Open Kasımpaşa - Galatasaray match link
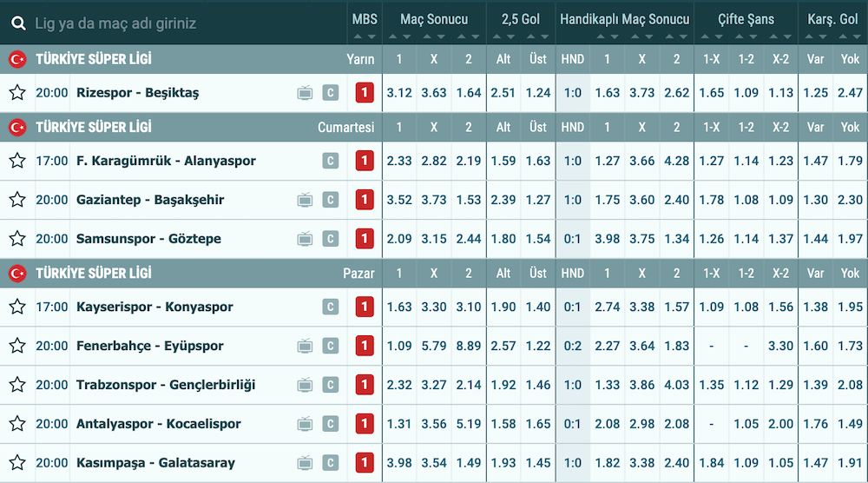The height and width of the screenshot is (483, 868). pos(155,462)
